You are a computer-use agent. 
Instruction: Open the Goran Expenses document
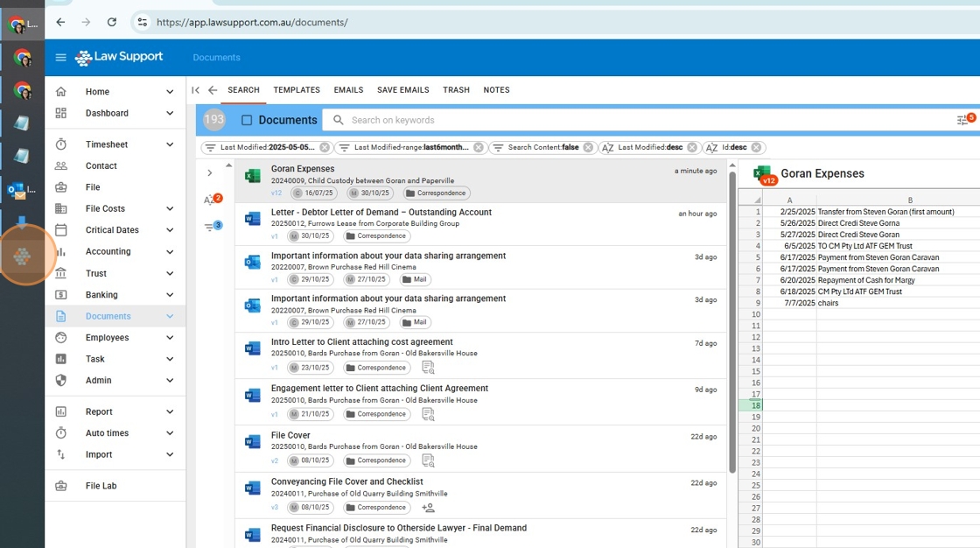pos(303,169)
